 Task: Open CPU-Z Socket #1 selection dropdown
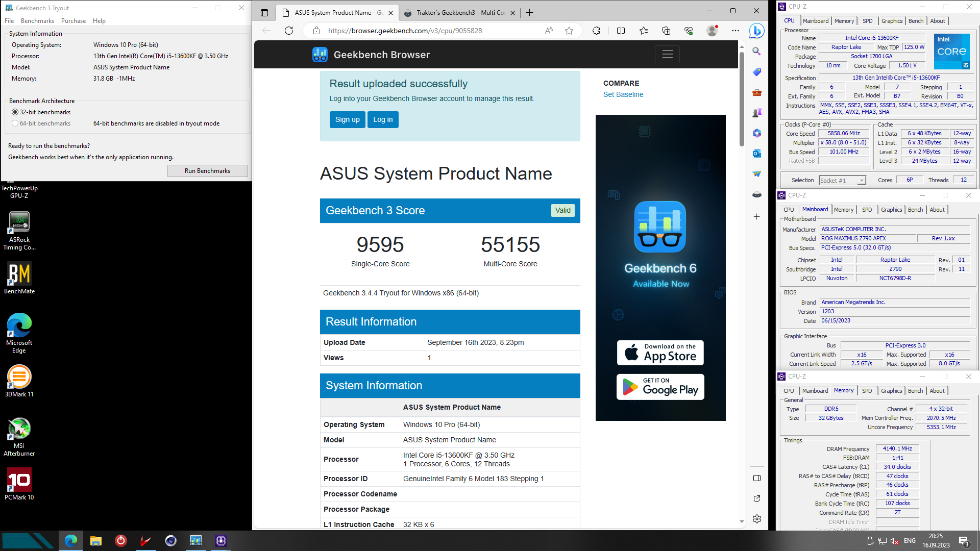click(843, 180)
